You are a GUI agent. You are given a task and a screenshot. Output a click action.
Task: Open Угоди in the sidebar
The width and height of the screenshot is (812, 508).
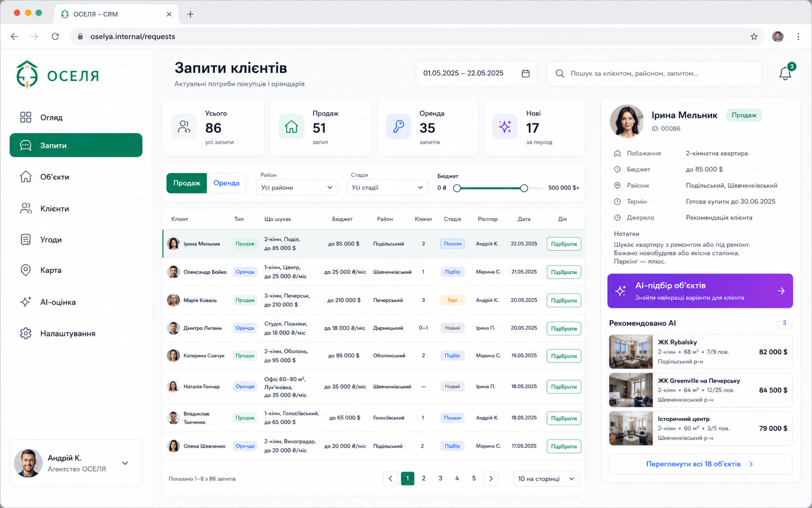76,240
